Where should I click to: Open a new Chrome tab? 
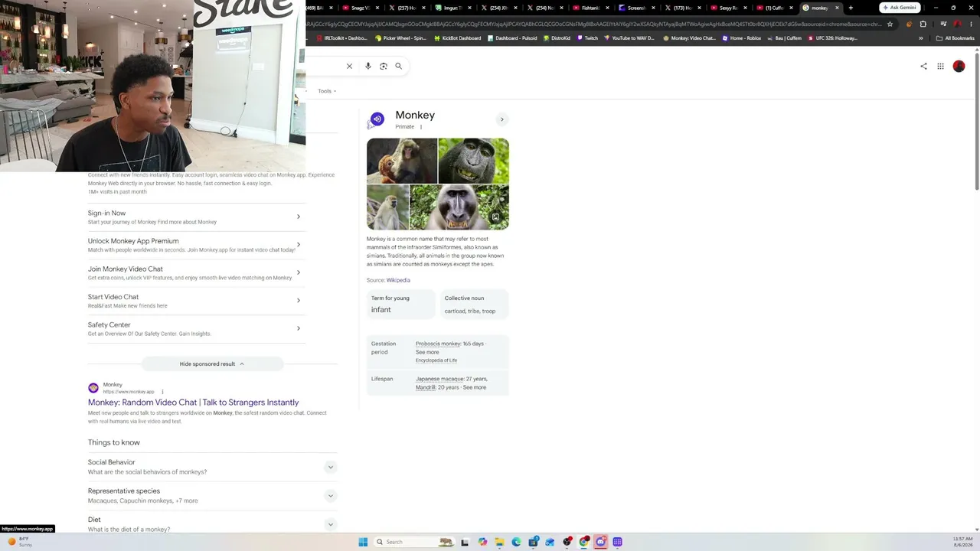851,8
